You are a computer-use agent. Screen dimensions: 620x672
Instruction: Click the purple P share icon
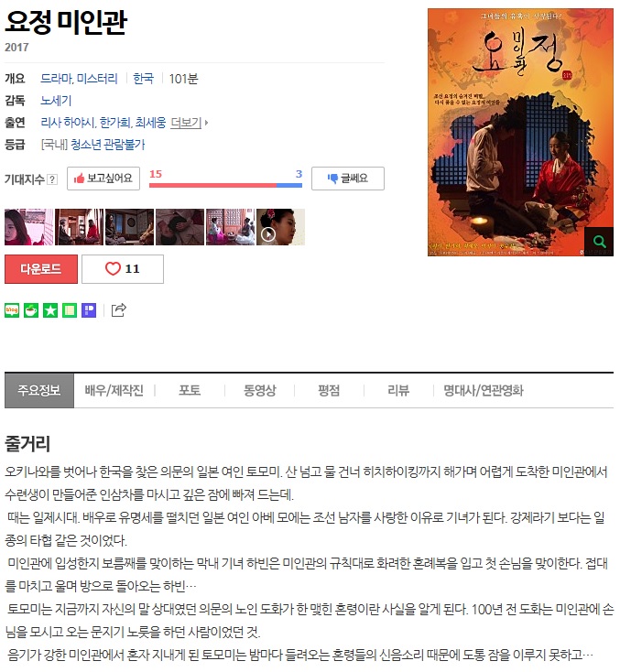[x=89, y=309]
